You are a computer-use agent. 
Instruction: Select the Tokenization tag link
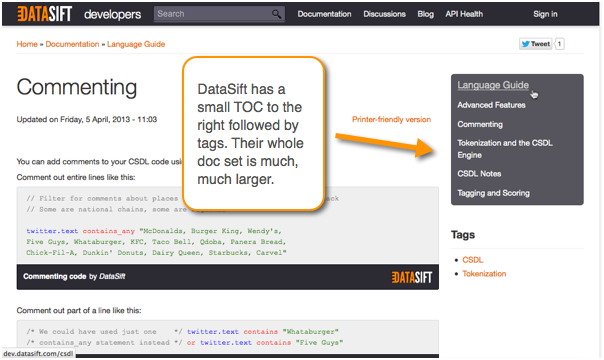click(484, 274)
